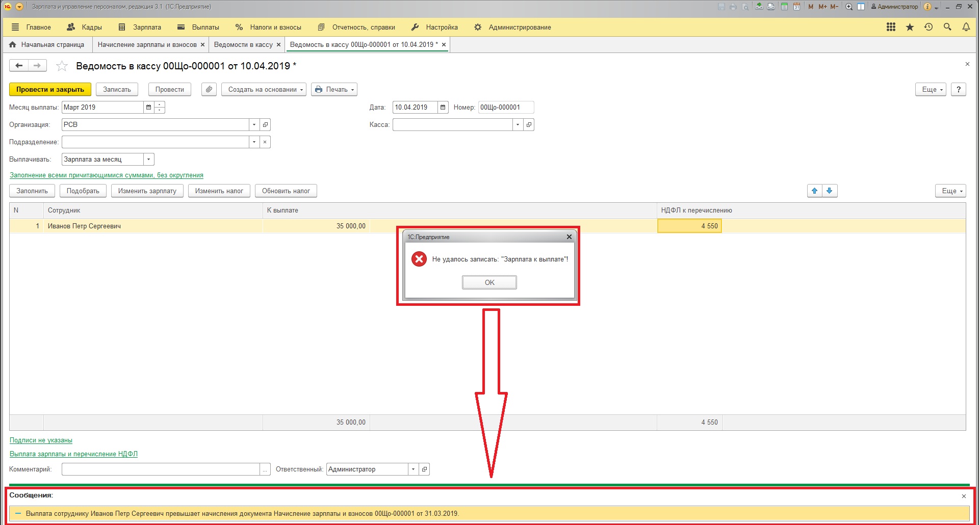Open the Касса dropdown list
Screen dimensions: 980x525
point(518,125)
